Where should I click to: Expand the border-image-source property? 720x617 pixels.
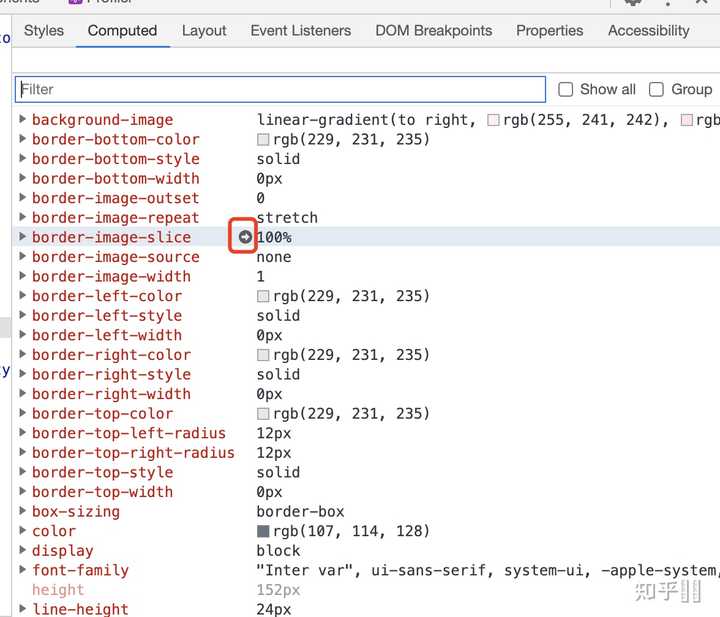22,256
